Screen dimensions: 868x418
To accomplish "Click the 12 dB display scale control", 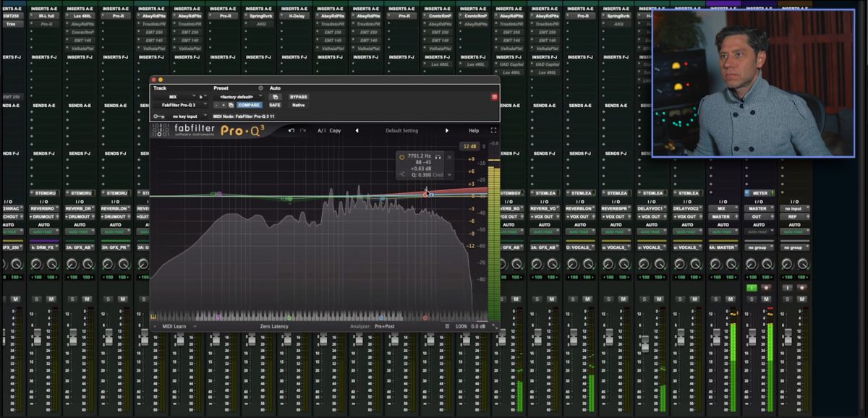I will 469,147.
